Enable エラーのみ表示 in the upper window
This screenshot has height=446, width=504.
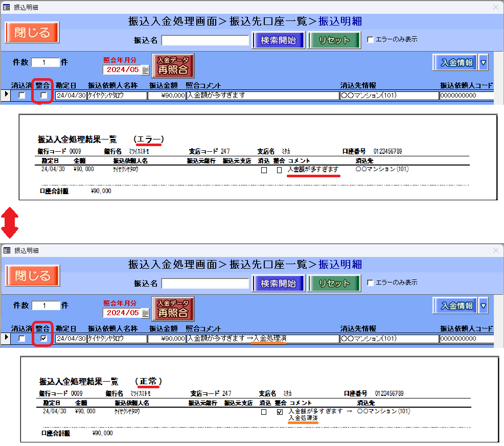(371, 39)
